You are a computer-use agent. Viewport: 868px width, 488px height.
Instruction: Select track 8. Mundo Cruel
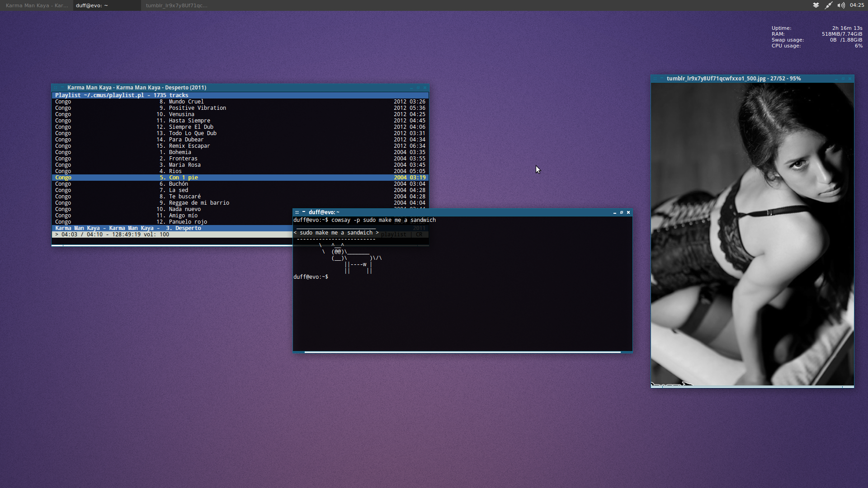tap(240, 102)
